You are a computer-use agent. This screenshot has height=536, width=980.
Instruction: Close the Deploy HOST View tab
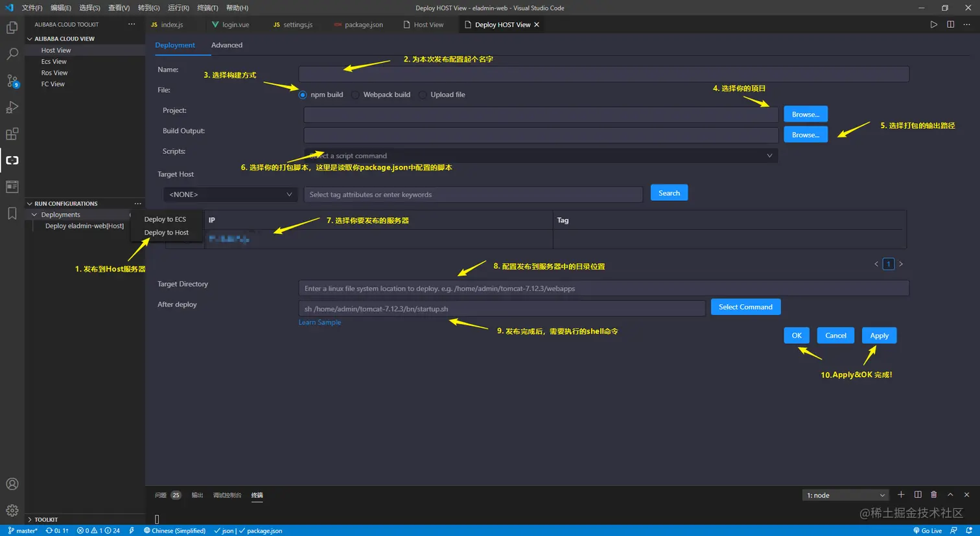537,25
